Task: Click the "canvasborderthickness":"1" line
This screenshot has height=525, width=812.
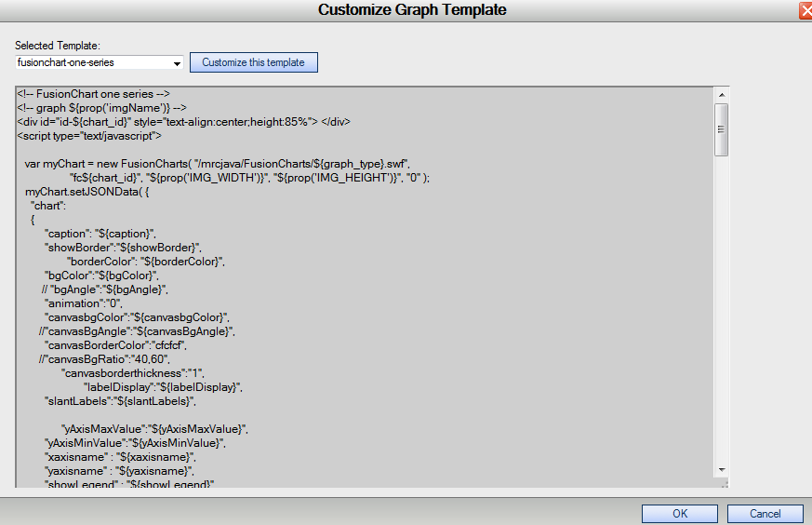Action: click(x=133, y=374)
